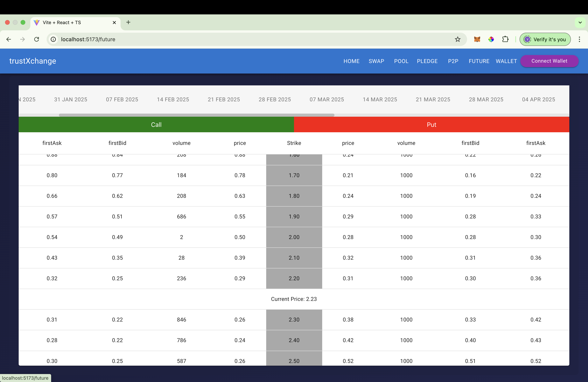
Task: Navigate to the WALLET page
Action: (506, 61)
